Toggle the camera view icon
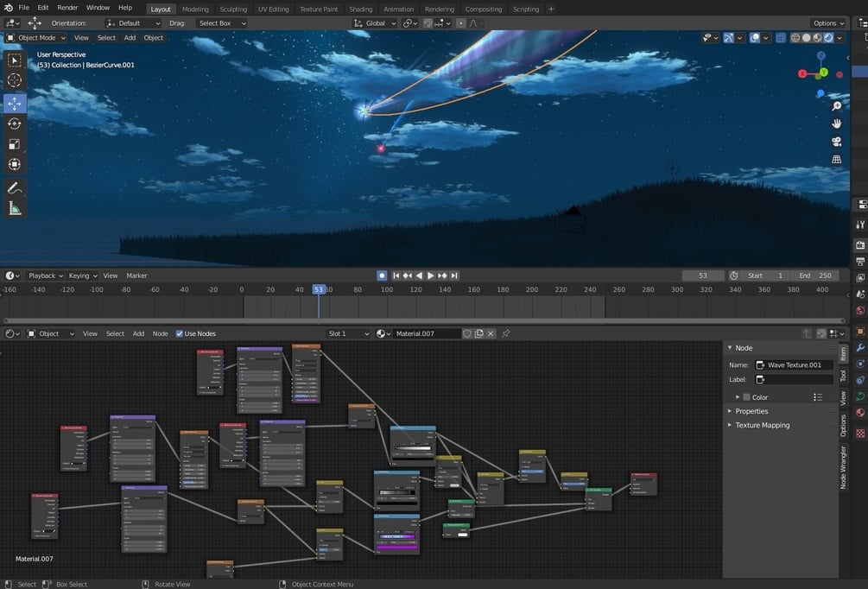Image resolution: width=868 pixels, height=589 pixels. click(x=836, y=141)
